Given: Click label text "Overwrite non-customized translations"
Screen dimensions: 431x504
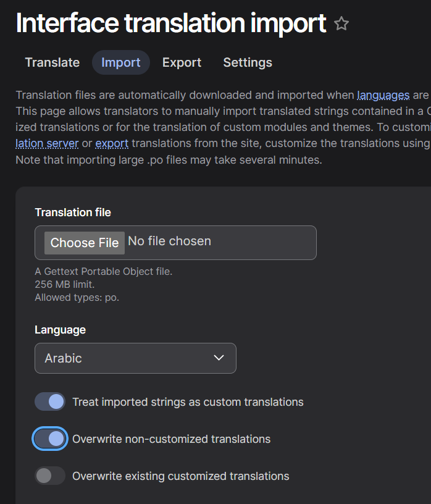Looking at the screenshot, I should coord(171,439).
